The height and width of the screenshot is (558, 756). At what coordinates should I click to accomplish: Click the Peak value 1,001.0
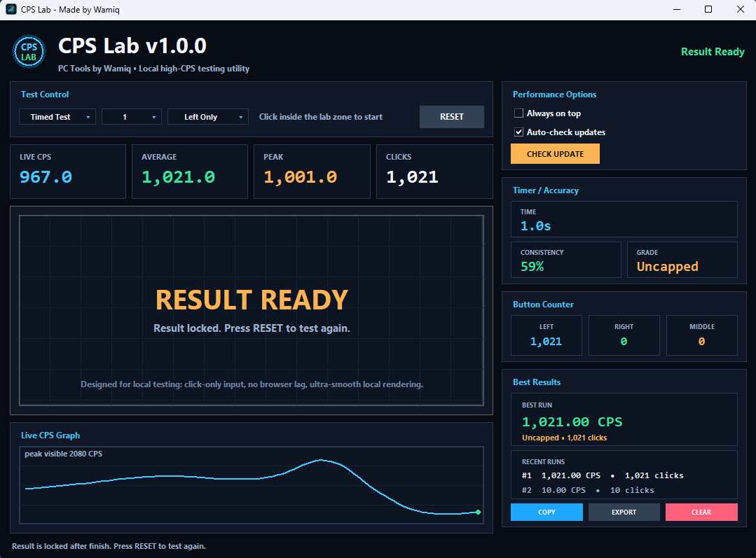tap(301, 177)
